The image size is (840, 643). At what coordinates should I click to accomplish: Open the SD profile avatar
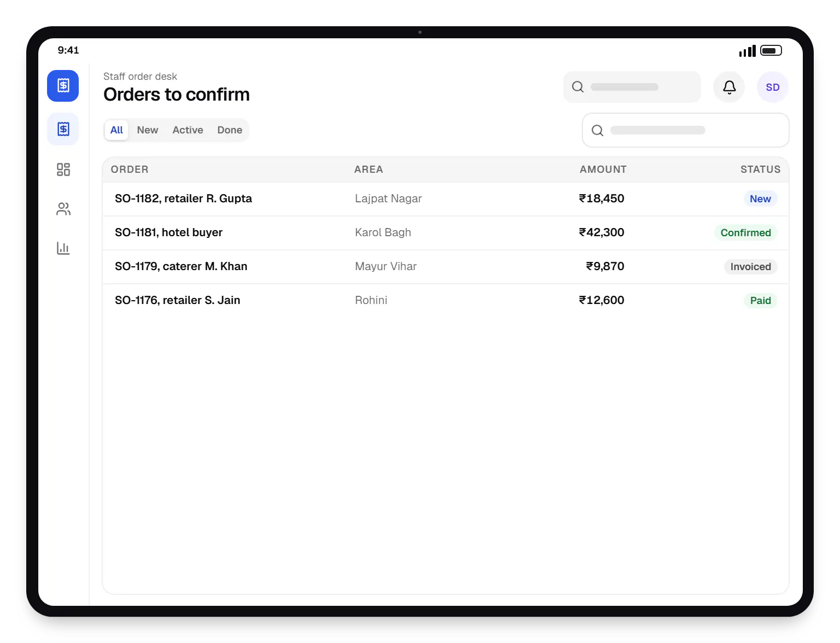pos(773,87)
